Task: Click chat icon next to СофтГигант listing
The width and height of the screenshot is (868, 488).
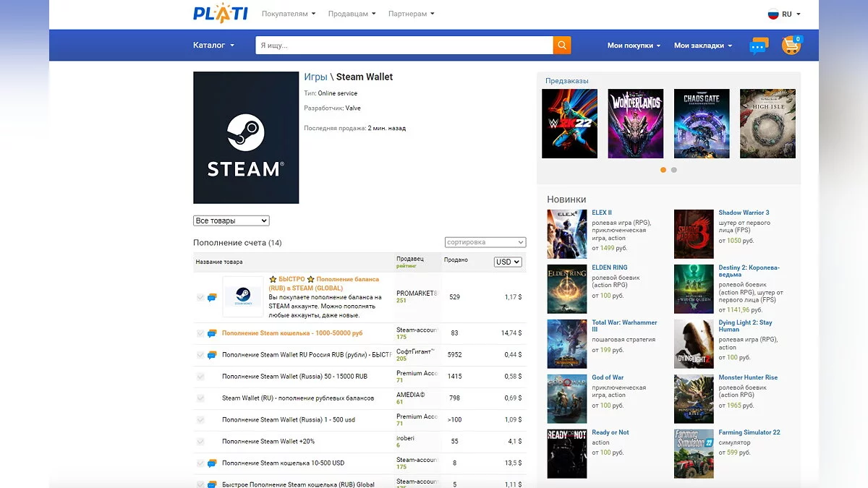Action: tap(212, 355)
